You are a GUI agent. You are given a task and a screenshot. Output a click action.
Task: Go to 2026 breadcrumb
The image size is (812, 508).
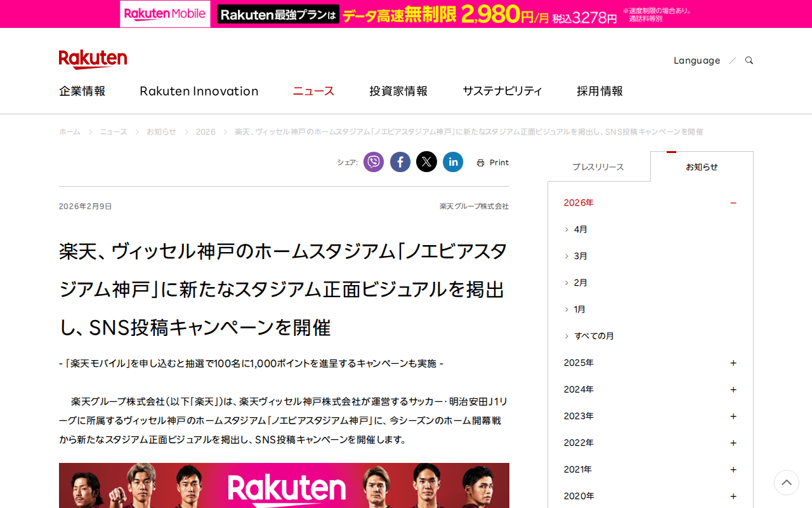pos(206,131)
